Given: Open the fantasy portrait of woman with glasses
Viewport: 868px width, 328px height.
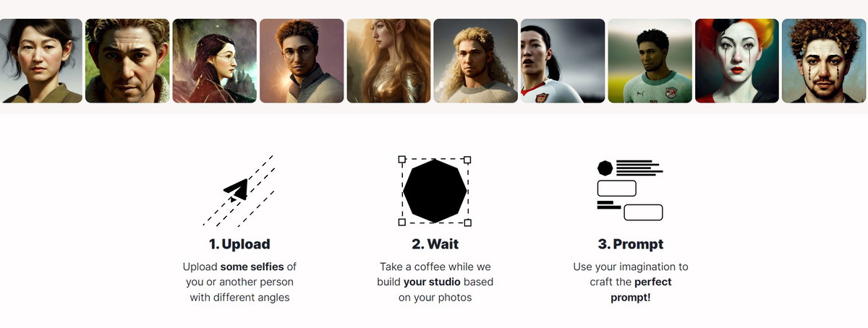Looking at the screenshot, I should point(215,61).
